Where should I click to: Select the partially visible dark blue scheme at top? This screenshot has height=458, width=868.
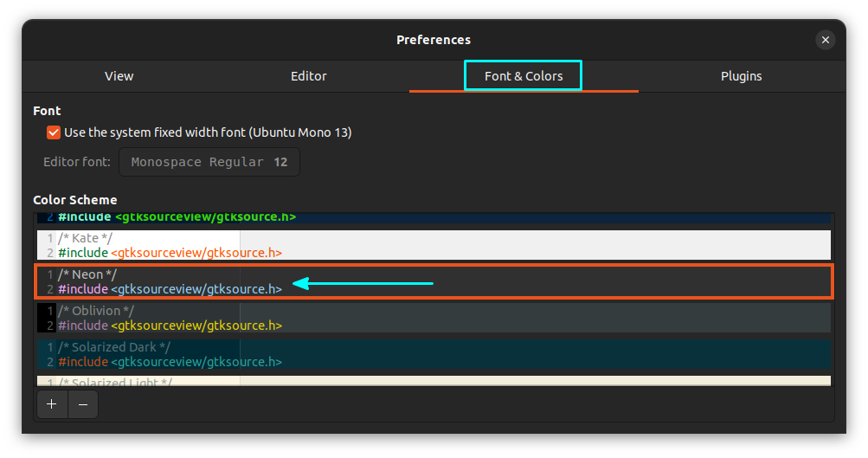pyautogui.click(x=433, y=217)
